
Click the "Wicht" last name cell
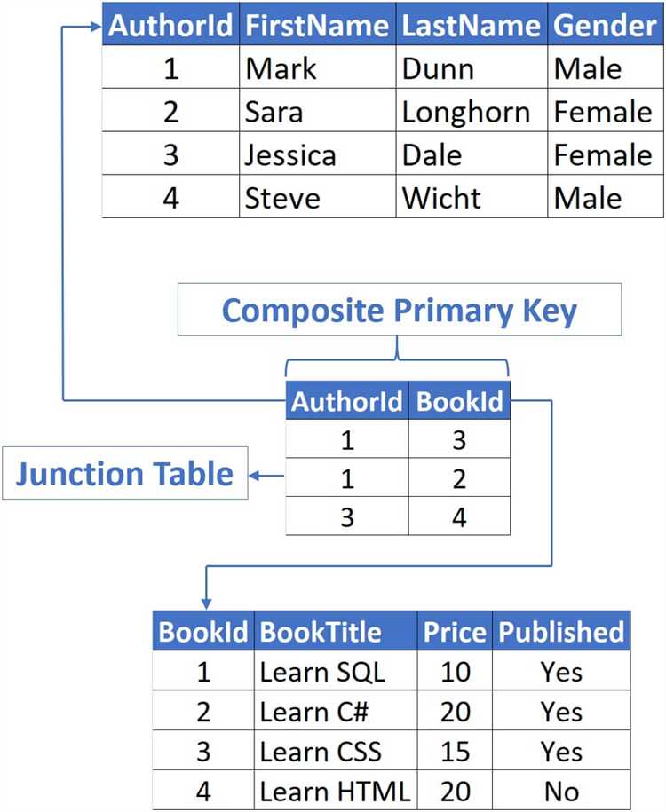pyautogui.click(x=471, y=197)
